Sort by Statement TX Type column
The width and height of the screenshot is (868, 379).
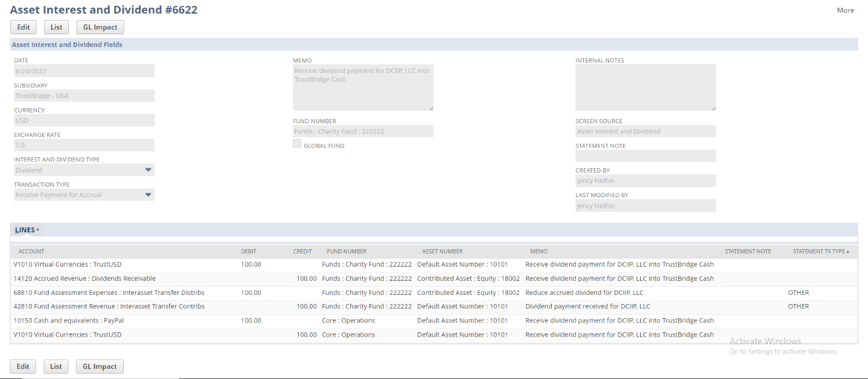pos(820,251)
